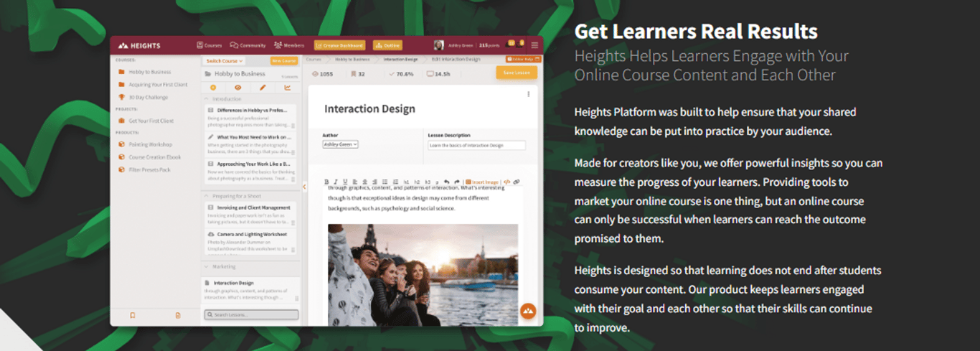Screen dimensions: 980x351
Task: Click Ashley Green's avatar in the header
Action: coord(439,45)
